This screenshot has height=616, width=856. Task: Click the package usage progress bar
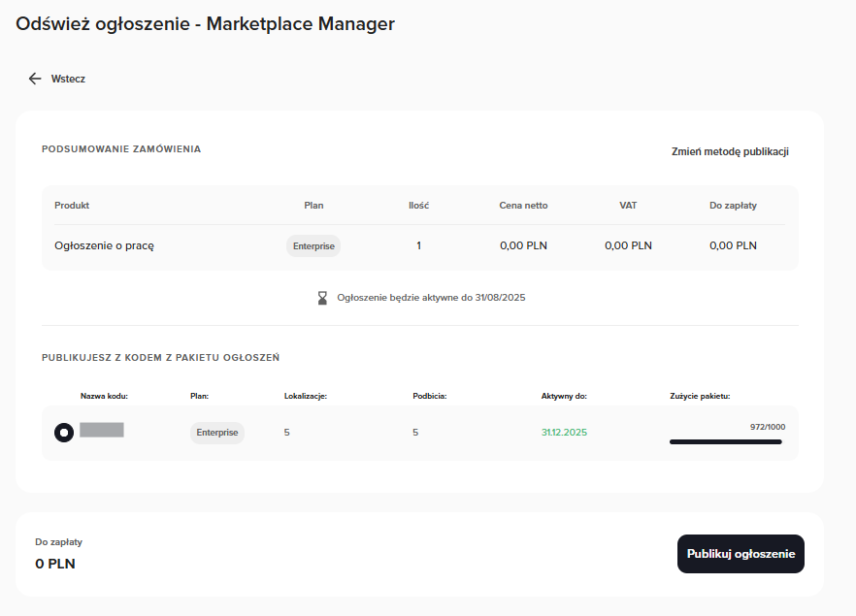pyautogui.click(x=725, y=441)
